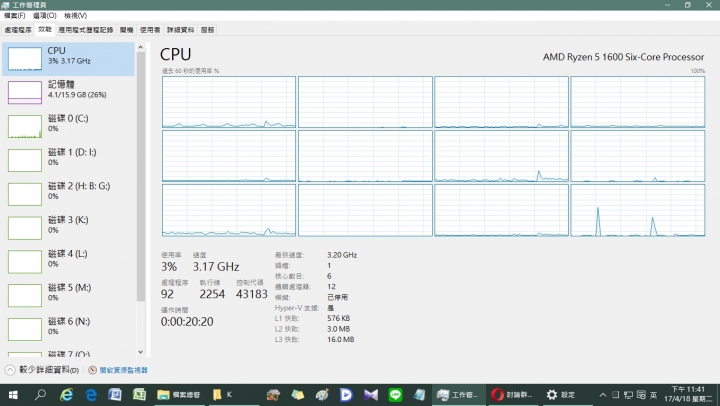Image resolution: width=720 pixels, height=406 pixels.
Task: Open the 選項(O) menu
Action: [x=45, y=16]
